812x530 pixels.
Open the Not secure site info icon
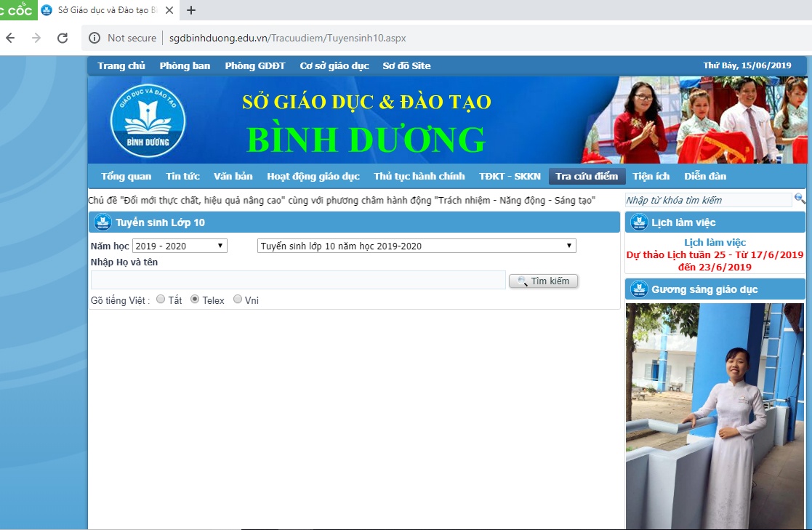(95, 38)
